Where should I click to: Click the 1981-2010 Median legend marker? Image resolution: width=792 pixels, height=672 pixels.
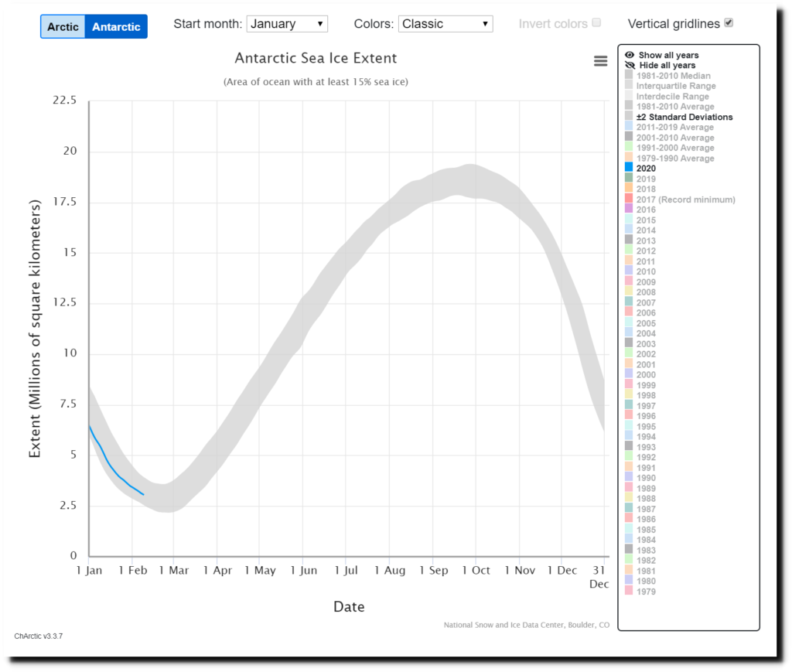click(x=629, y=76)
